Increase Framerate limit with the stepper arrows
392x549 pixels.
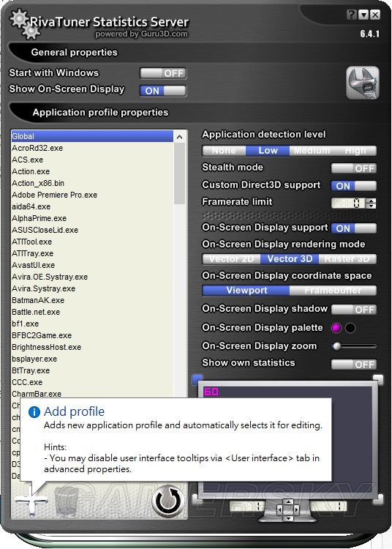pyautogui.click(x=372, y=201)
